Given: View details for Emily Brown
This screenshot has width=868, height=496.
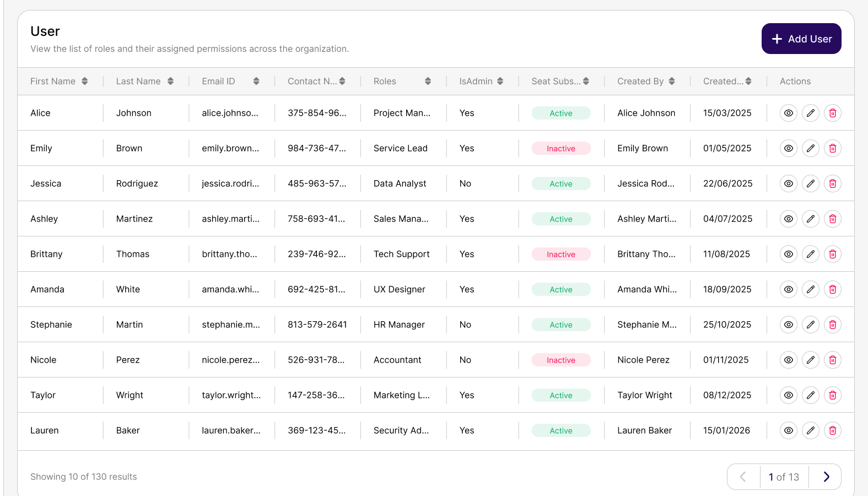Looking at the screenshot, I should point(789,148).
